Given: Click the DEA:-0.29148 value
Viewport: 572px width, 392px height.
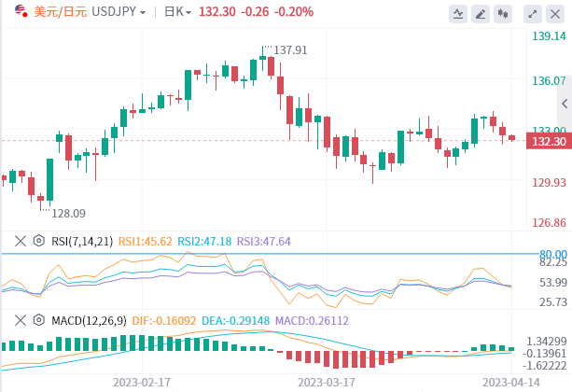Looking at the screenshot, I should (236, 321).
